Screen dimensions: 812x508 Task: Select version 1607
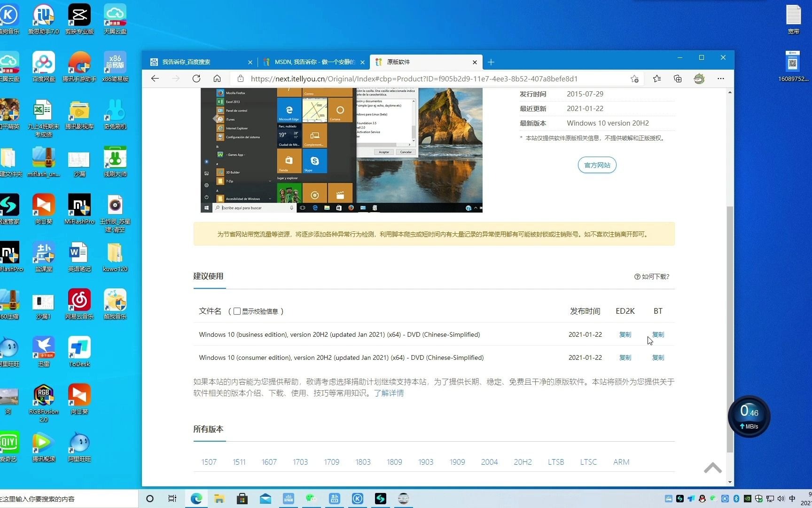[x=269, y=462]
